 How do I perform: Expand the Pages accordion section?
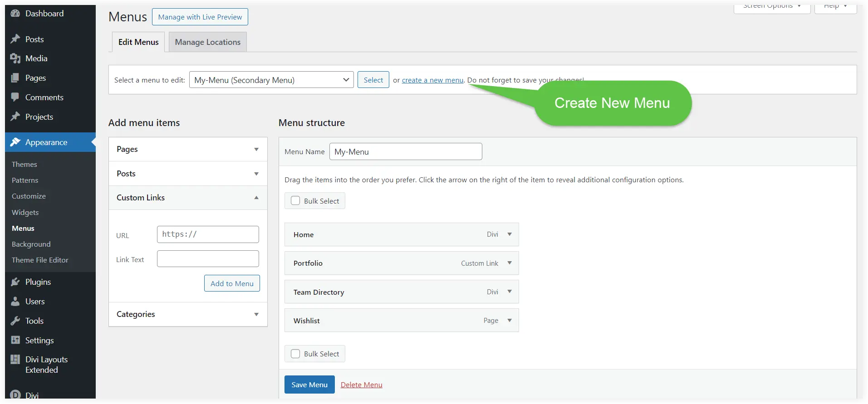pyautogui.click(x=188, y=149)
